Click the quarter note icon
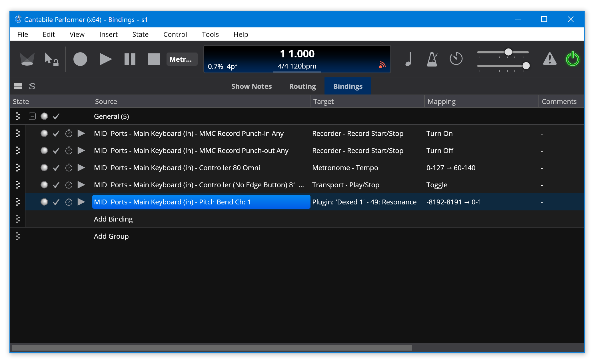Image resolution: width=595 pixels, height=364 pixels. 409,59
